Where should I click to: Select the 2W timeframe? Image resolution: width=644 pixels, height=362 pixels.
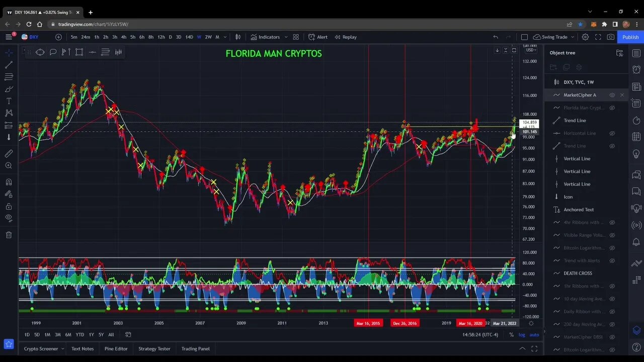(208, 37)
